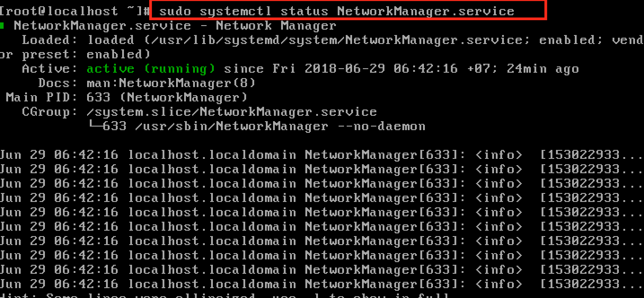The image size is (644, 298).
Task: Click the /system.slice/NetworkManager.service CGroup path
Action: click(x=232, y=112)
